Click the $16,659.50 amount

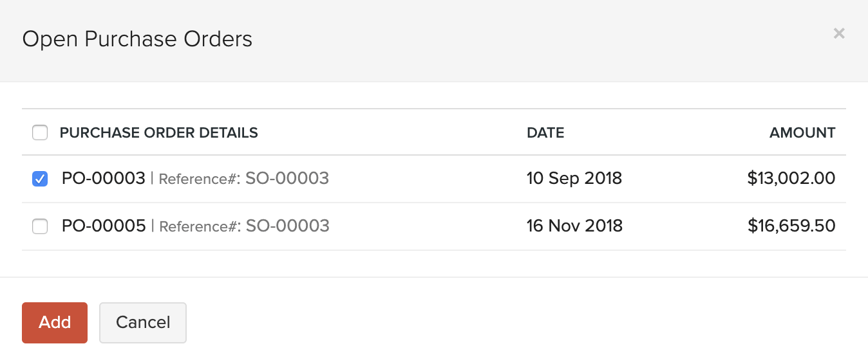point(791,226)
